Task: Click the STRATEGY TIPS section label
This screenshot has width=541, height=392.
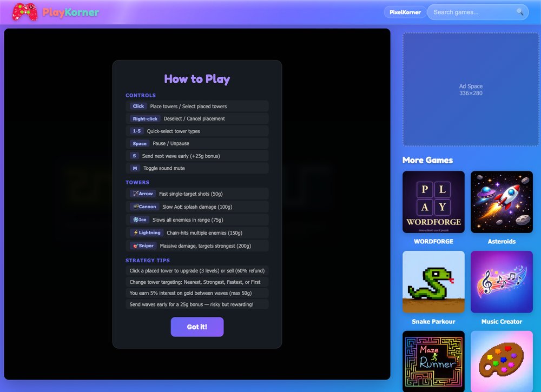Action: 147,261
